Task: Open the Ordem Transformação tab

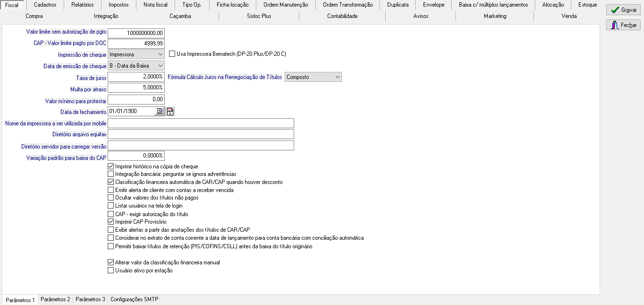Action: pos(347,5)
